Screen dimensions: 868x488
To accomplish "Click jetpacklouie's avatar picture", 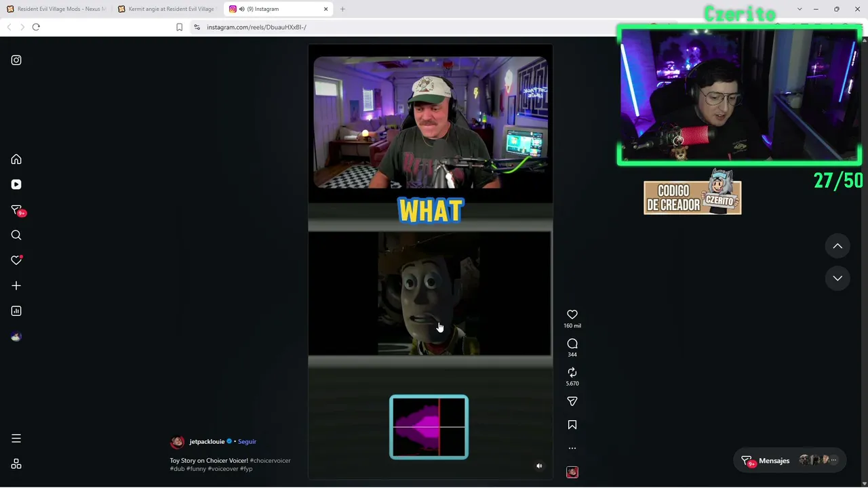I will pyautogui.click(x=177, y=442).
